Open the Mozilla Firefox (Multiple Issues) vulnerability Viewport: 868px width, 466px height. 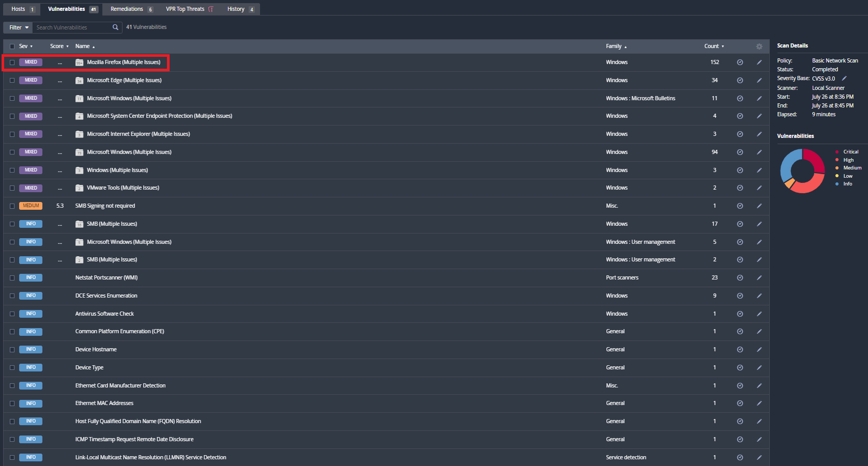pos(124,62)
